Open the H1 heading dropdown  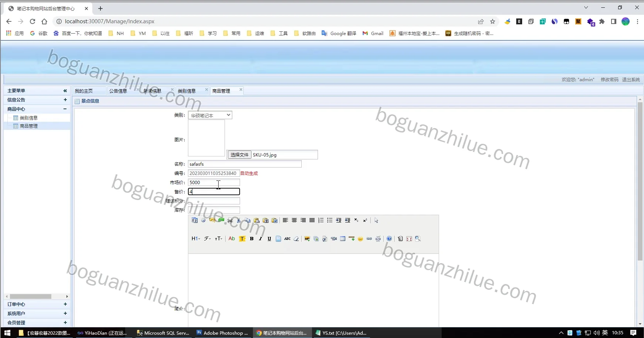pyautogui.click(x=196, y=239)
